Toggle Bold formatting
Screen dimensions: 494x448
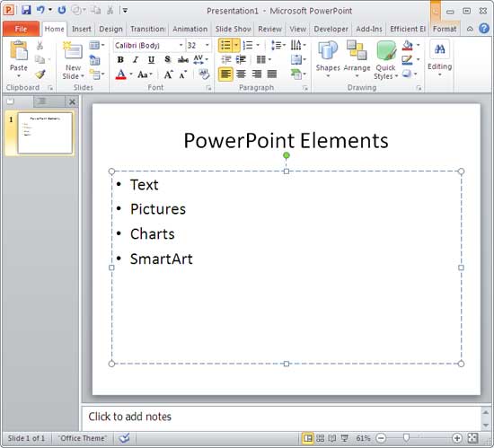[120, 59]
